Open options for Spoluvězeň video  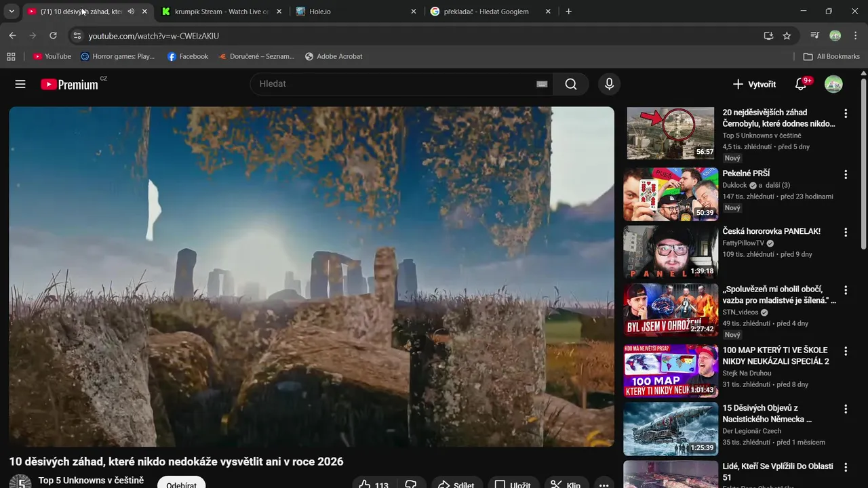pos(845,290)
